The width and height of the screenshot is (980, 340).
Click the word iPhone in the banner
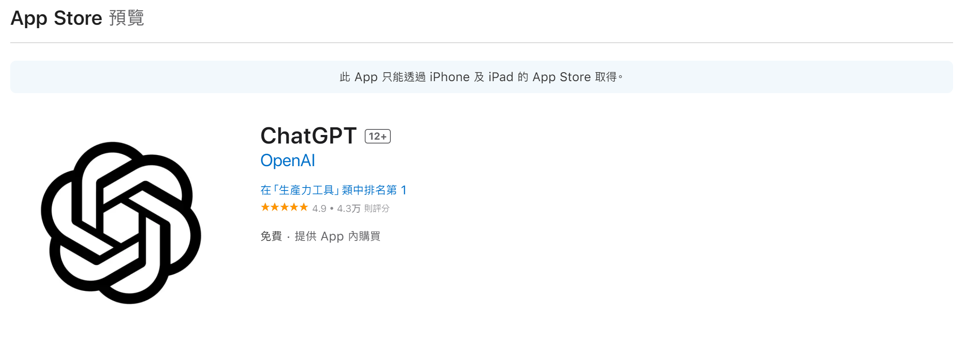point(449,77)
